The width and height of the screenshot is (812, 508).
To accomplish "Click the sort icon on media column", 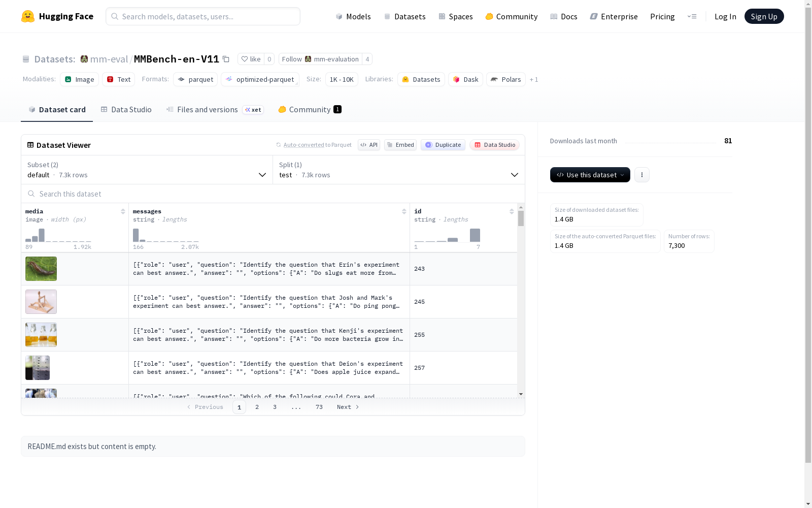I will pyautogui.click(x=123, y=211).
